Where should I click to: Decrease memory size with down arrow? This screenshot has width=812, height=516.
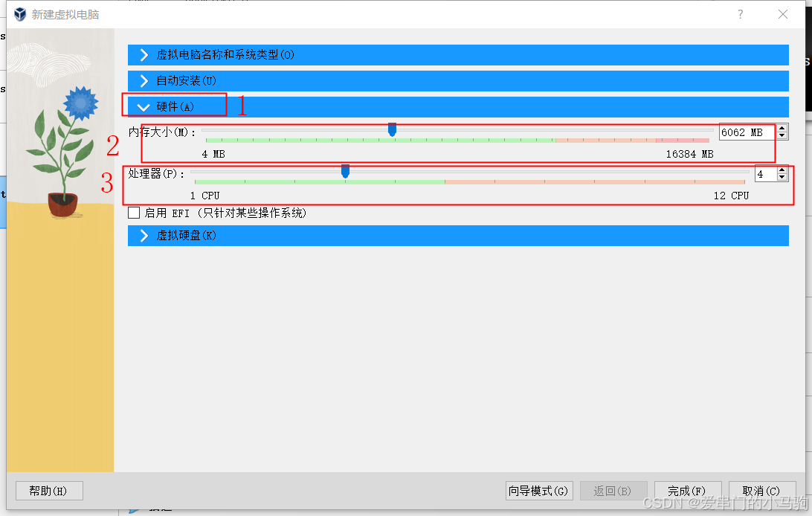[x=782, y=136]
